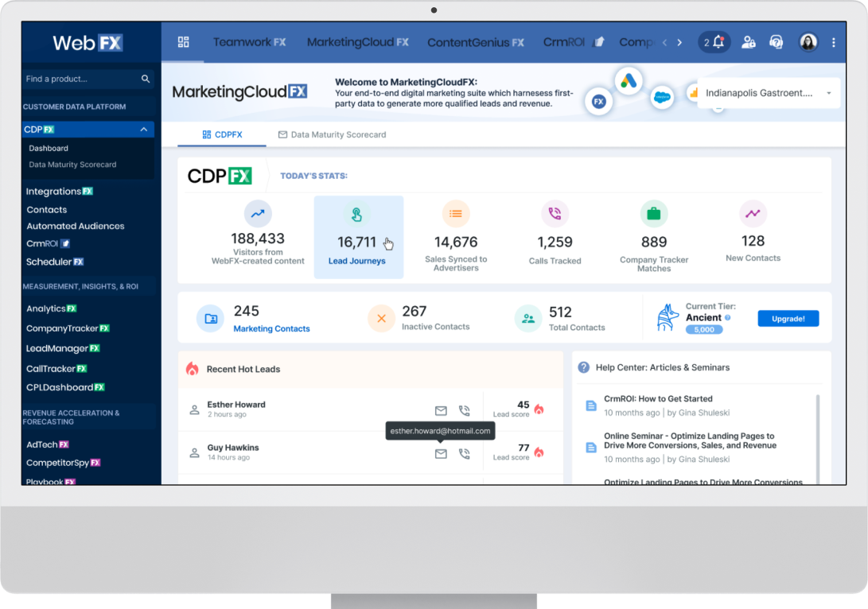Switch to the MarketingCloudFX tab
This screenshot has height=609, width=868.
[357, 42]
